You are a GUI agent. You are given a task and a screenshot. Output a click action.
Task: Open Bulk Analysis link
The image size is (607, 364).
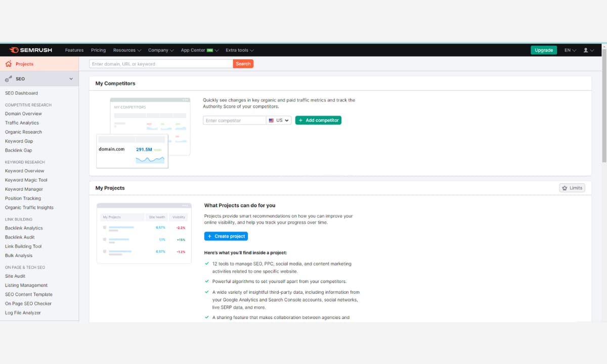[x=19, y=255]
